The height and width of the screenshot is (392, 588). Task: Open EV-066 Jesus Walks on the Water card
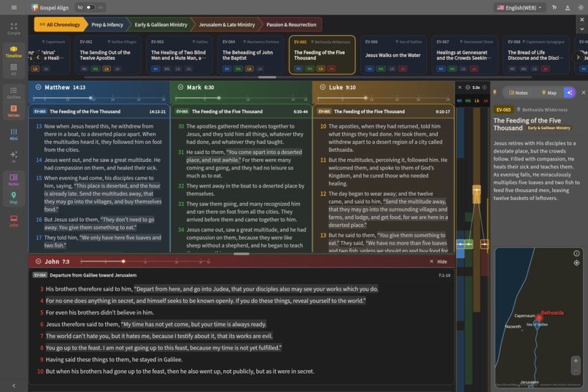(x=393, y=55)
